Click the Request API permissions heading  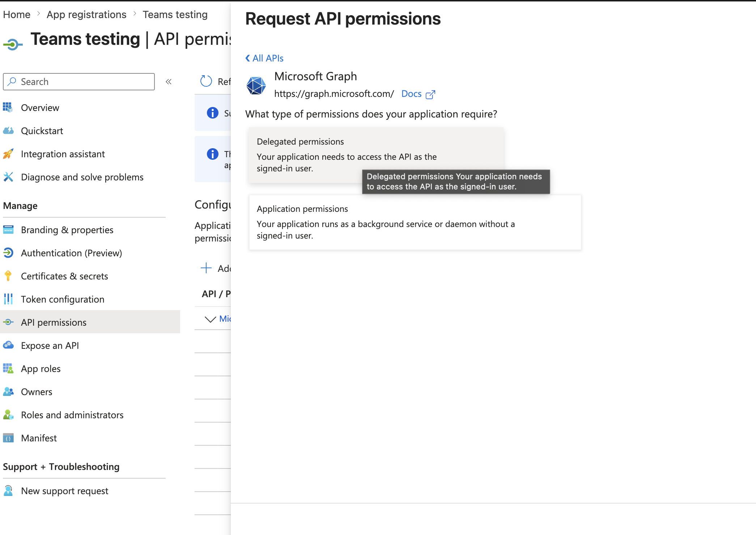click(x=343, y=19)
